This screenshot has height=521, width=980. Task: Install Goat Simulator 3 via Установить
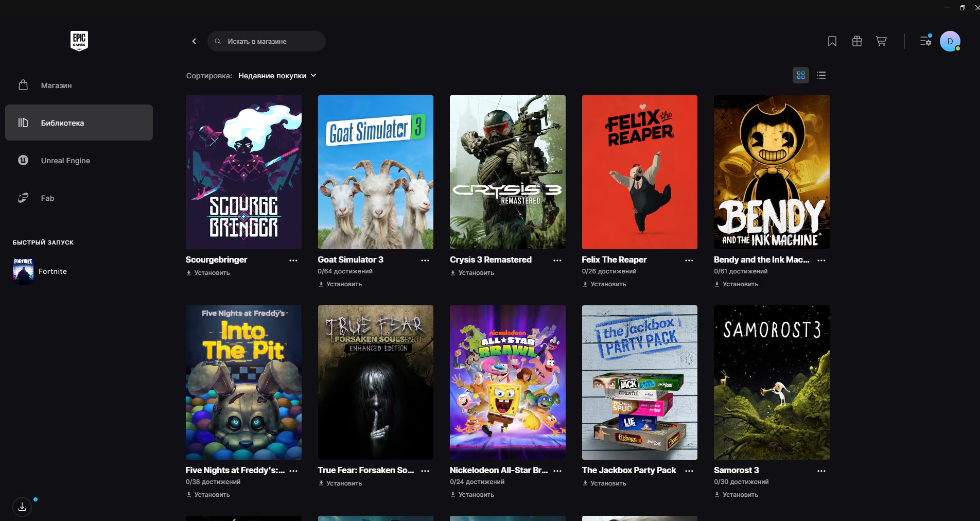pos(340,284)
